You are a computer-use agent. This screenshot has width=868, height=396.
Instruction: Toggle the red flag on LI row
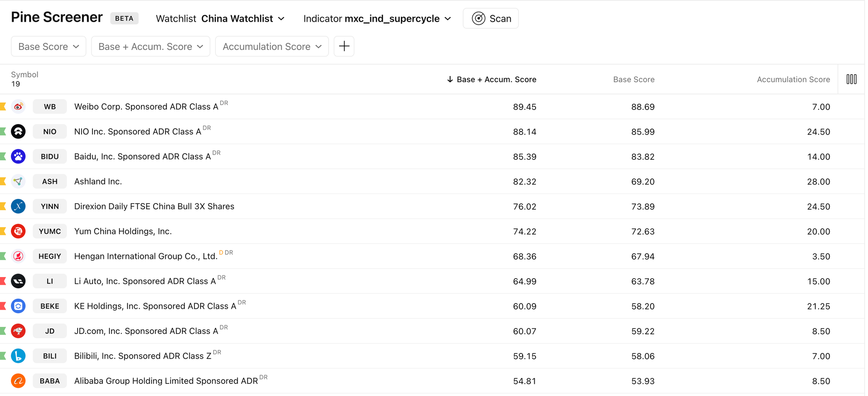click(3, 281)
